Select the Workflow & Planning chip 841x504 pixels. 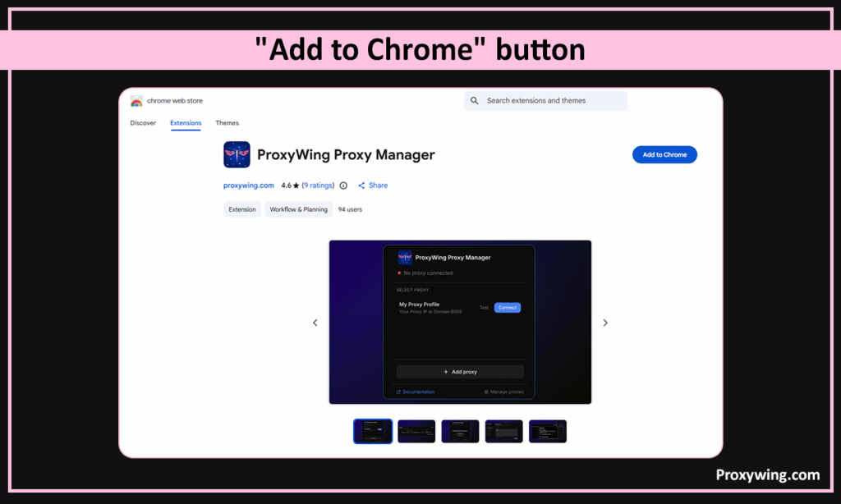click(x=298, y=209)
